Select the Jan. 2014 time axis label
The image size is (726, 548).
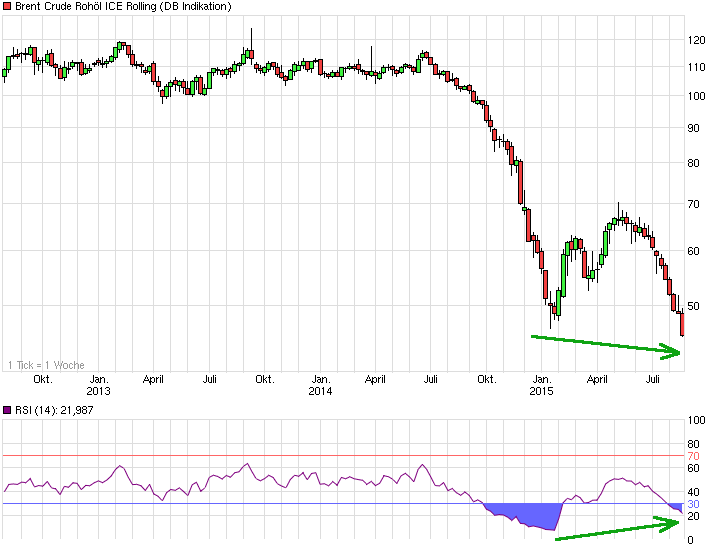click(320, 385)
